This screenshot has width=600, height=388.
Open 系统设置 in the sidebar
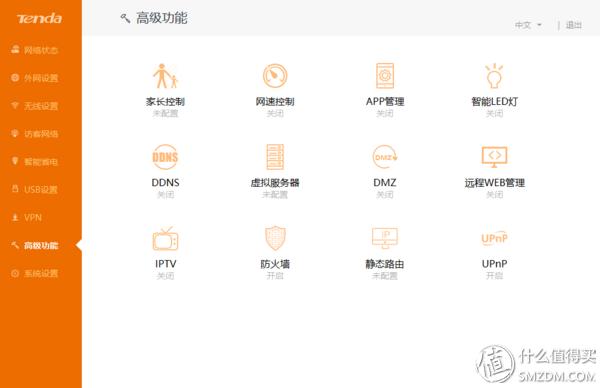click(35, 273)
